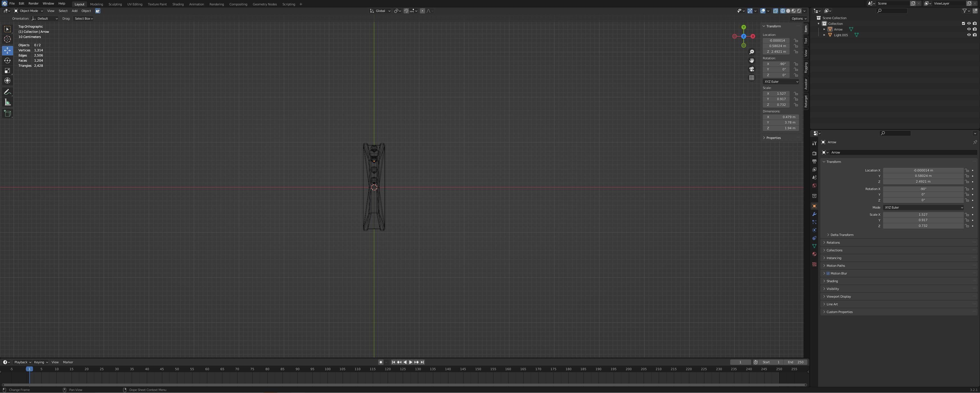Open the Material properties tab icon
The height and width of the screenshot is (393, 980).
814,254
